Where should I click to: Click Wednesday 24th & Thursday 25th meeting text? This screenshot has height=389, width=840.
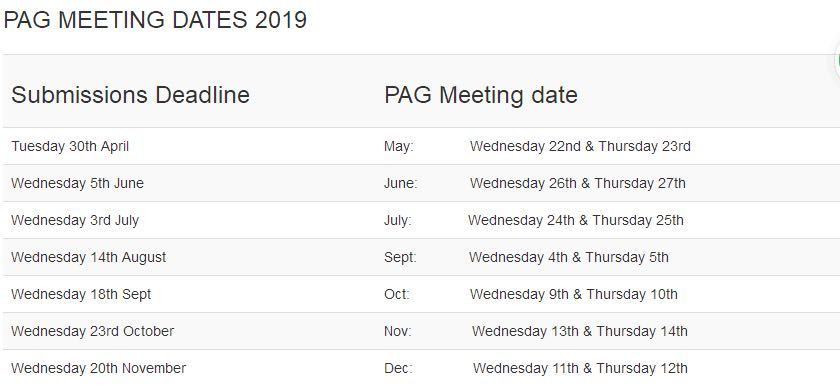coord(575,220)
